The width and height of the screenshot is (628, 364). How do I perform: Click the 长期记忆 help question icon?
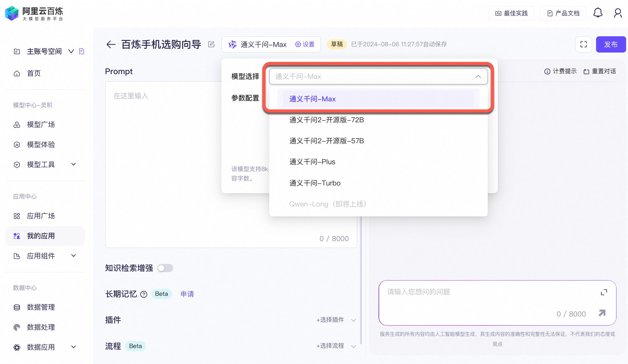144,294
